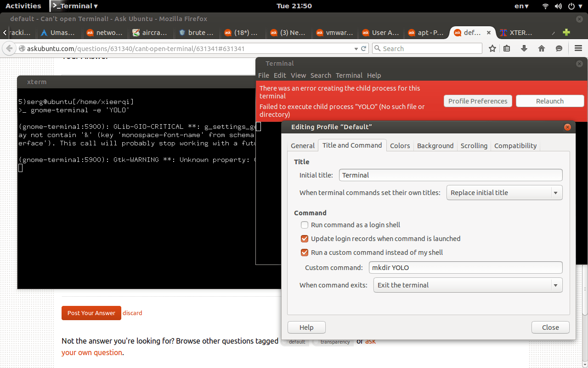The height and width of the screenshot is (368, 588).
Task: Click the bookmark star icon in Firefox
Action: (492, 48)
